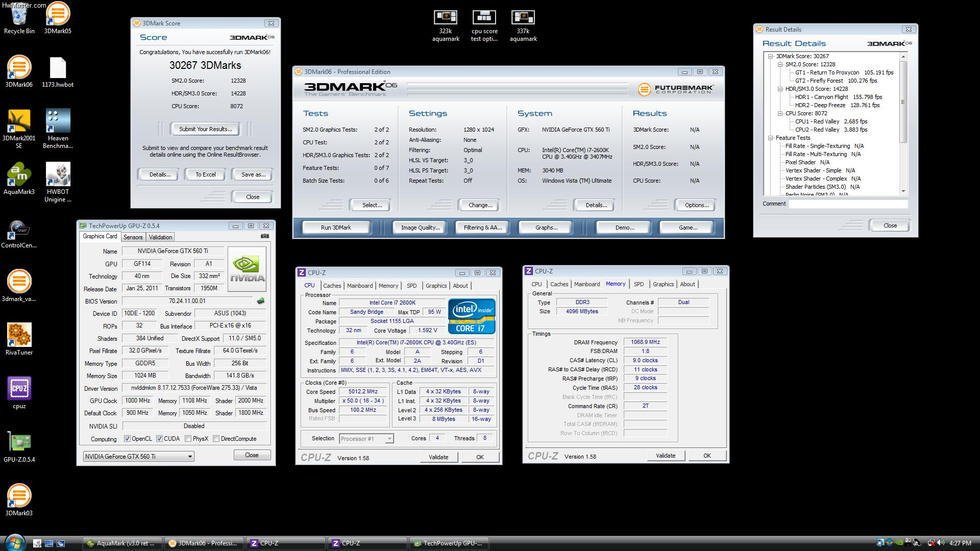The width and height of the screenshot is (980, 551).
Task: Open the AquaMark3 desktop shortcut
Action: click(x=19, y=179)
